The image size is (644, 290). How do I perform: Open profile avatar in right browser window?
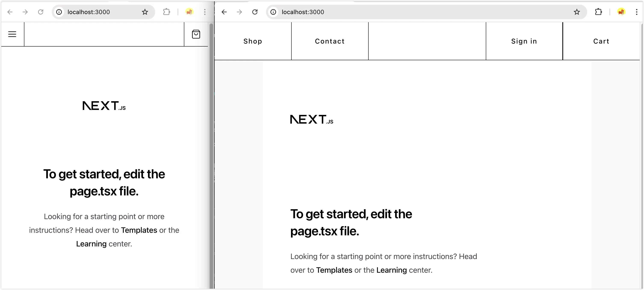click(x=621, y=12)
